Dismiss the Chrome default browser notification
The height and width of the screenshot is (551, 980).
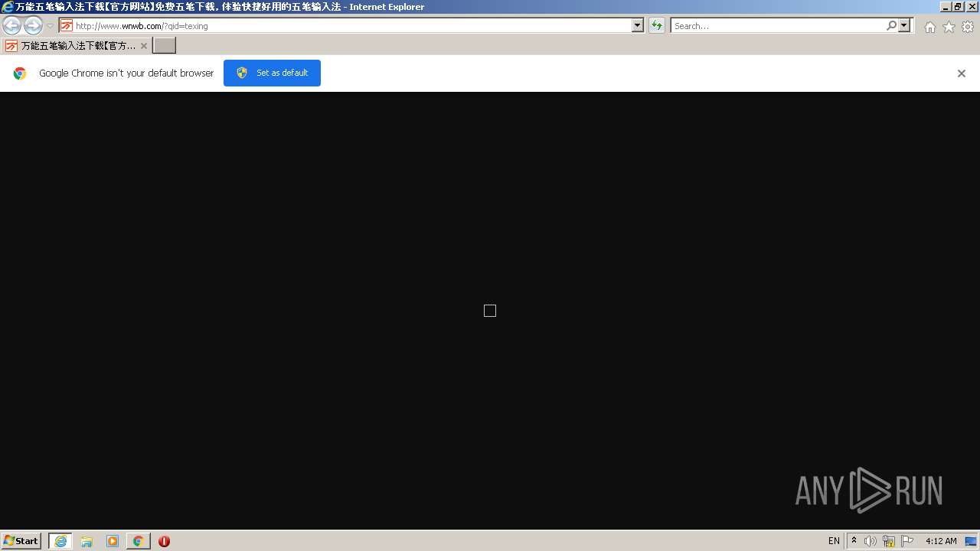tap(962, 73)
